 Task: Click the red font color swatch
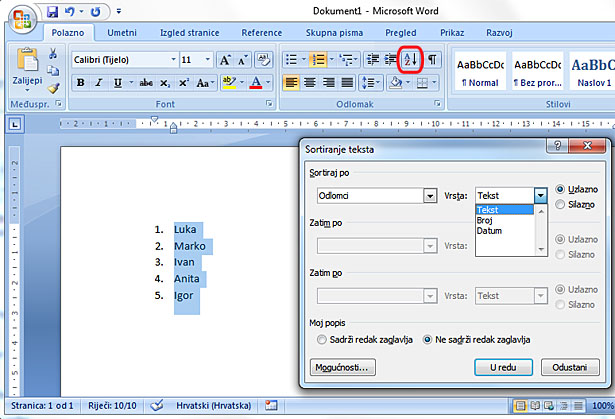(256, 82)
